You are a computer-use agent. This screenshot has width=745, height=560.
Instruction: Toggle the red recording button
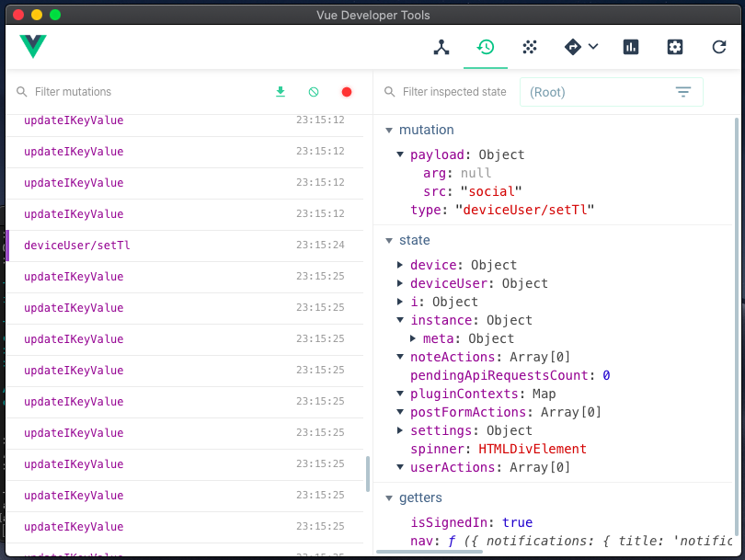click(x=347, y=92)
